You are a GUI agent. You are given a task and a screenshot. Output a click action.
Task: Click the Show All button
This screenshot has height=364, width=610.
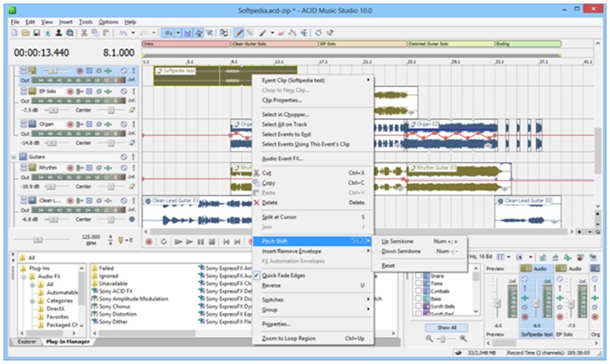coord(446,327)
